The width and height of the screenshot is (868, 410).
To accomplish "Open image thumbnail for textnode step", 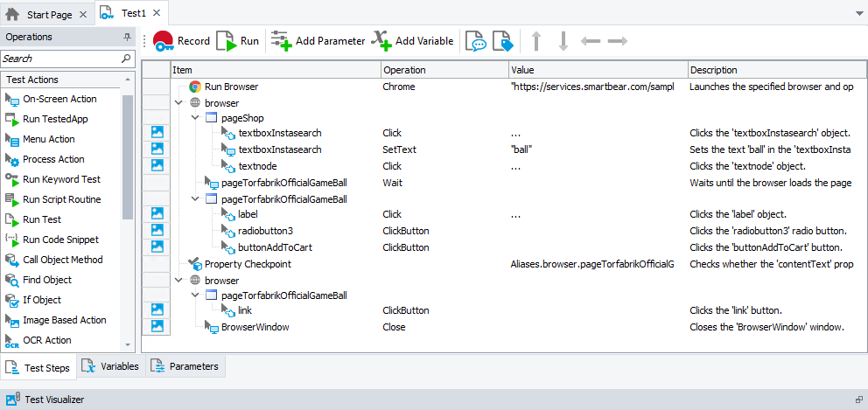I will 157,166.
